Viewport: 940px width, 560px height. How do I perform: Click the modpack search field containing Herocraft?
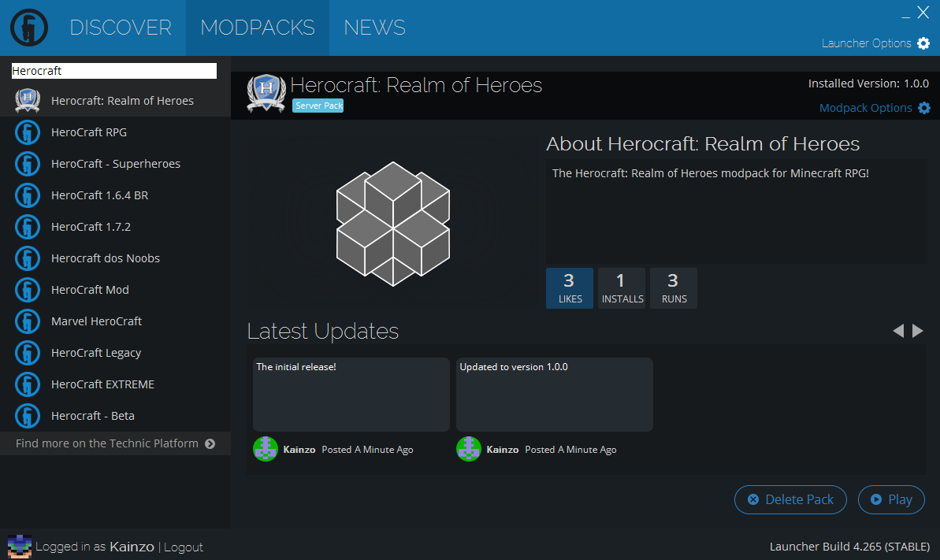pyautogui.click(x=114, y=71)
